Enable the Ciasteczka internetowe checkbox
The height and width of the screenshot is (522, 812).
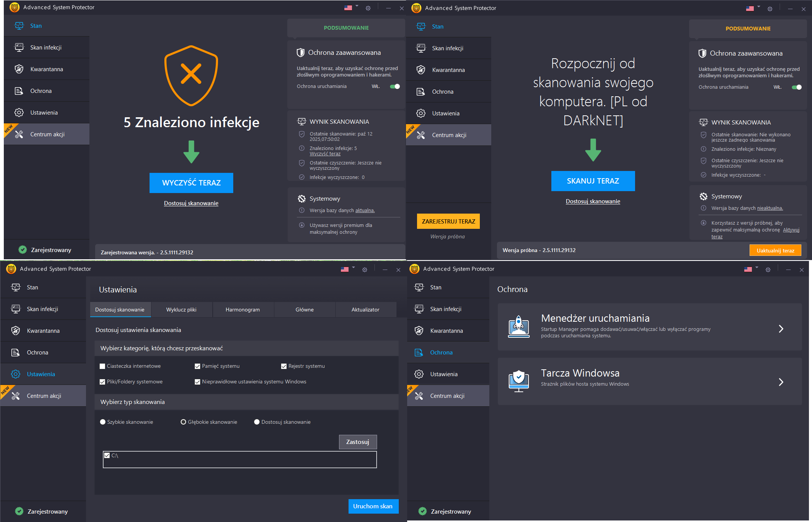[x=102, y=366]
